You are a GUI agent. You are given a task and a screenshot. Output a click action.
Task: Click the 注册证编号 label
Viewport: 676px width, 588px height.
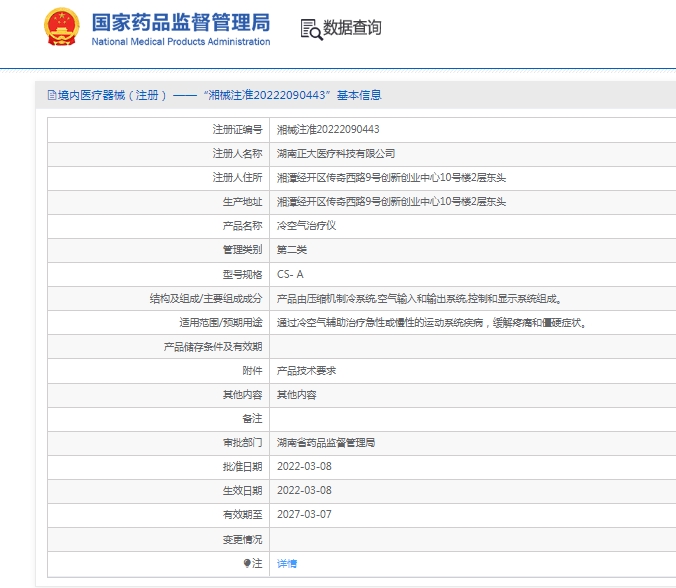click(x=237, y=129)
